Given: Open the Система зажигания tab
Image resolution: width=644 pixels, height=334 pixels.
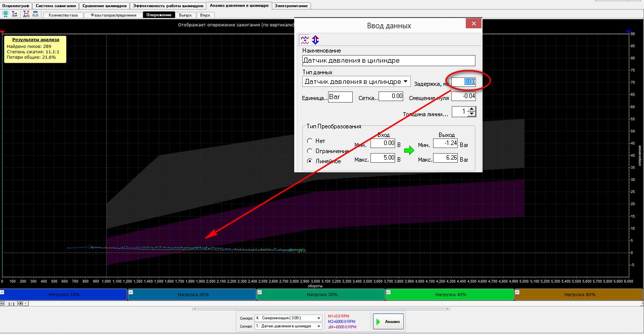Looking at the screenshot, I should click(x=56, y=6).
